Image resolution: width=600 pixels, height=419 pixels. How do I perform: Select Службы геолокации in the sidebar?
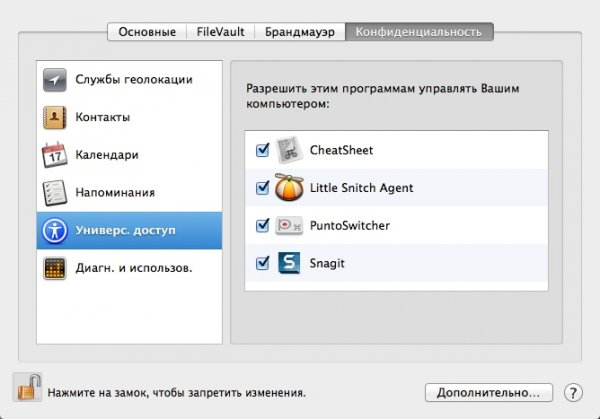[129, 80]
